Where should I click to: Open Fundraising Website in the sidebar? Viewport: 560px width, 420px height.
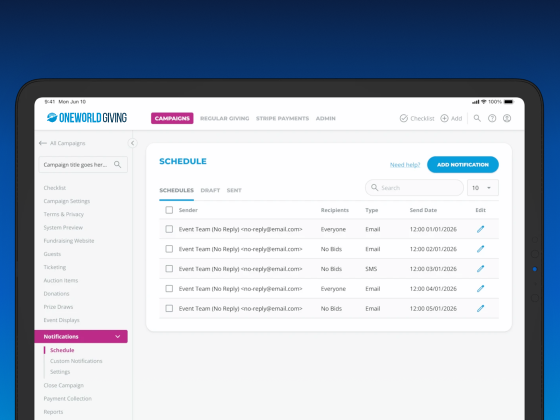point(69,241)
